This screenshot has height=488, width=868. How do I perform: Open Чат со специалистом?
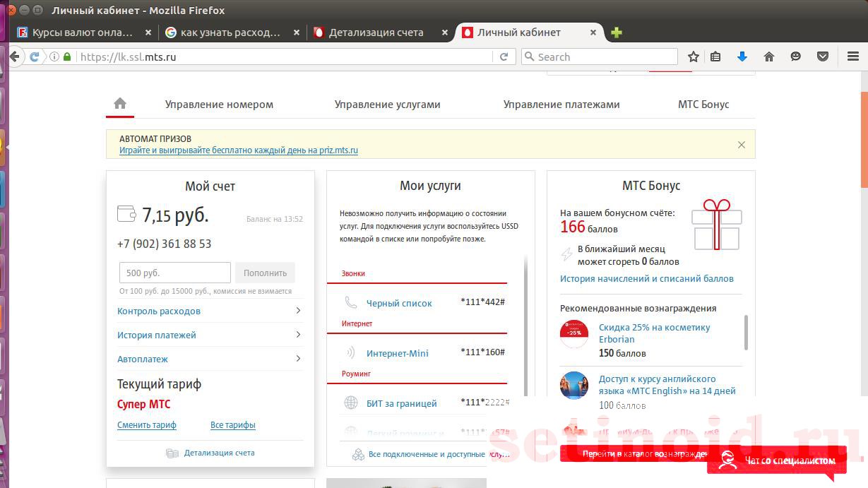click(777, 460)
